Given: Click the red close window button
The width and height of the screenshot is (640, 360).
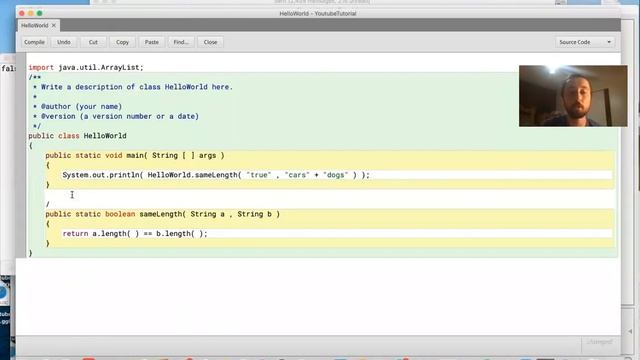Looking at the screenshot, I should tap(22, 13).
